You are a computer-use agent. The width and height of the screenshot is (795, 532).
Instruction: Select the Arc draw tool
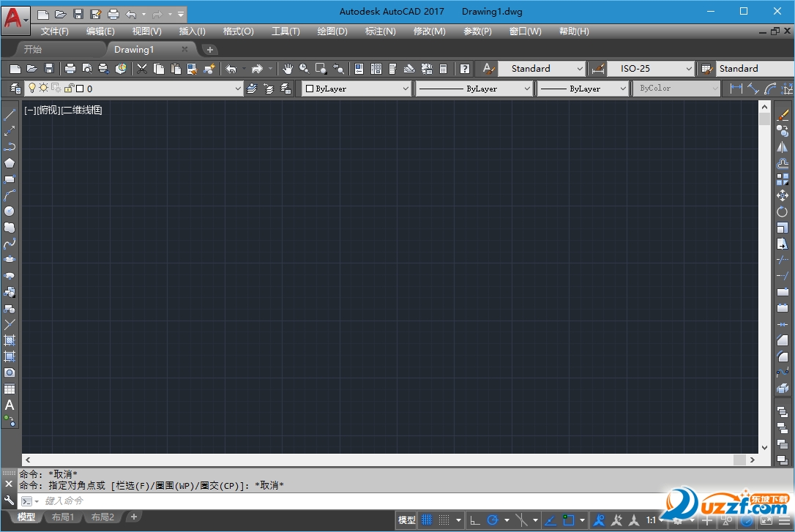pyautogui.click(x=10, y=195)
